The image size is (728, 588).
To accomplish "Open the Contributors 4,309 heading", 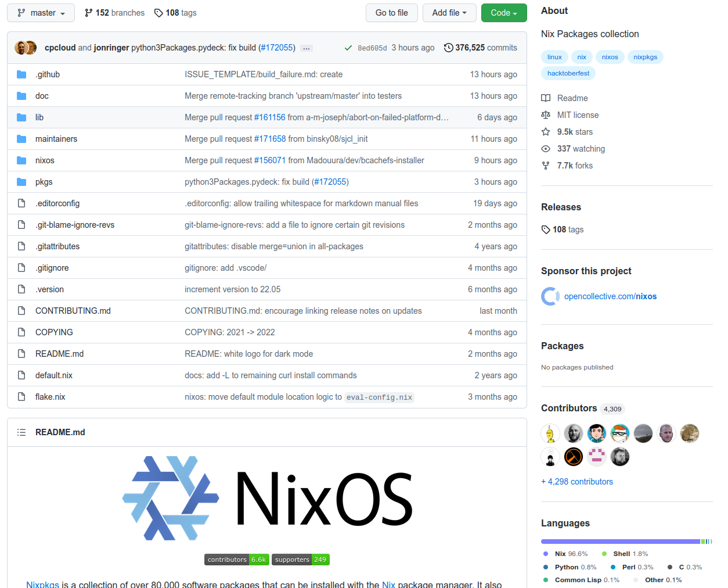I will click(582, 408).
